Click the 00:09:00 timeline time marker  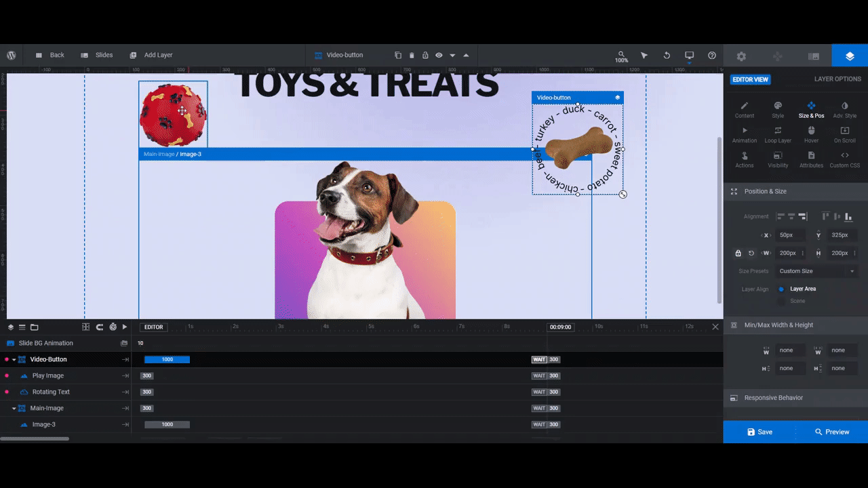tap(560, 327)
